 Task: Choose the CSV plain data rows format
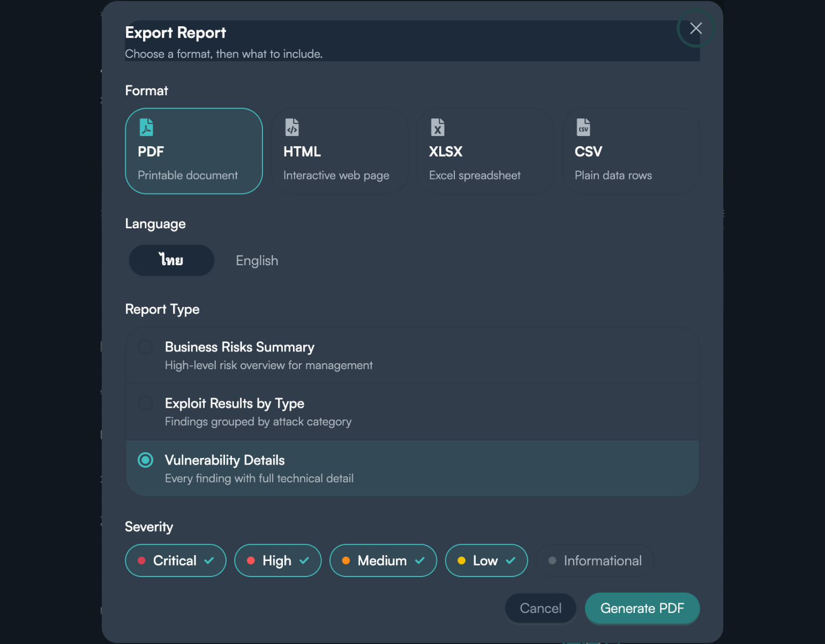tap(631, 151)
